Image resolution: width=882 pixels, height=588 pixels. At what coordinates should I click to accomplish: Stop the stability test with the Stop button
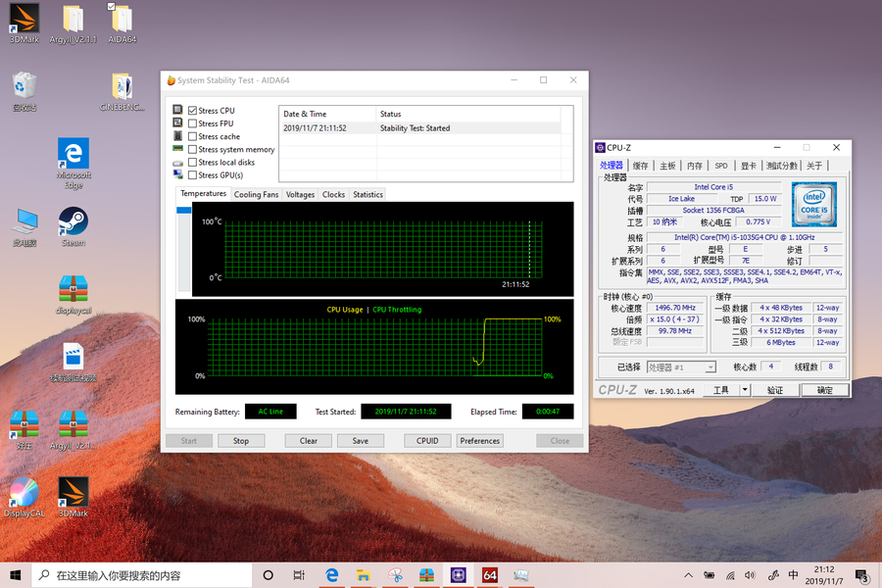coord(241,441)
